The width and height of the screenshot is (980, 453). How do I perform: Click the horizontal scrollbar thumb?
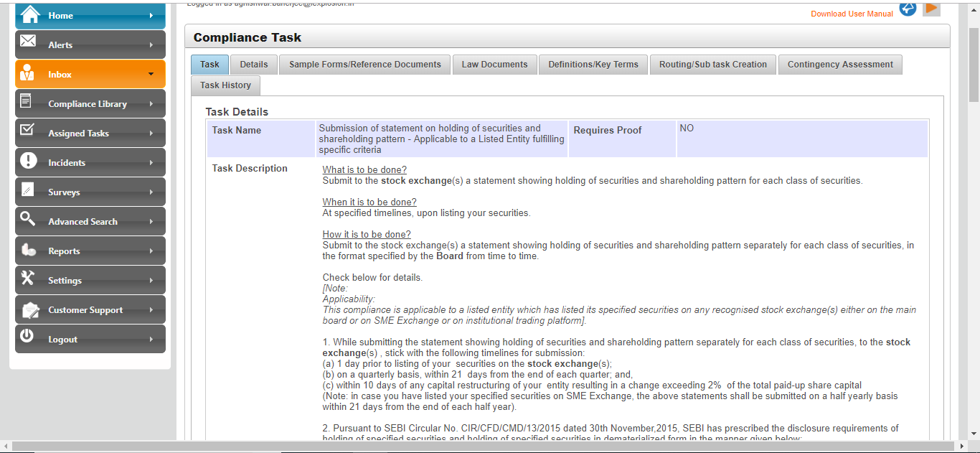click(x=483, y=447)
